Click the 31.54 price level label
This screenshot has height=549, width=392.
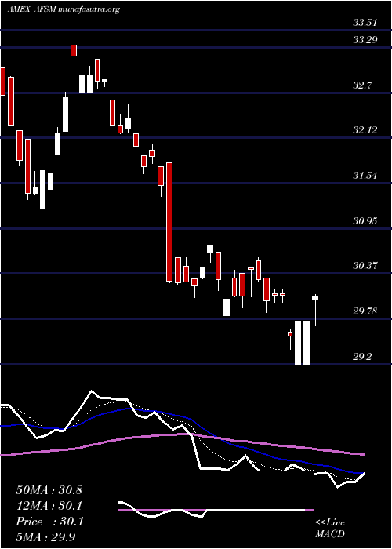coord(365,176)
